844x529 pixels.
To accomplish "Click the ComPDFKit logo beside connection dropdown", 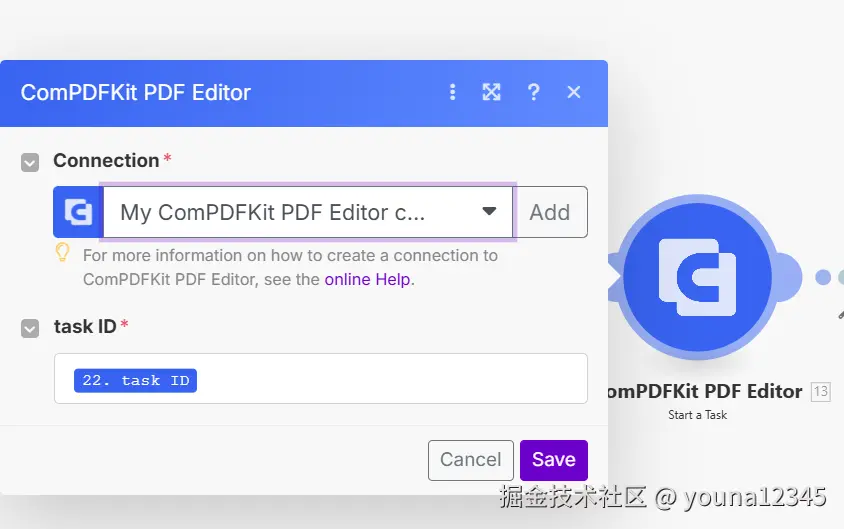I will pos(78,212).
